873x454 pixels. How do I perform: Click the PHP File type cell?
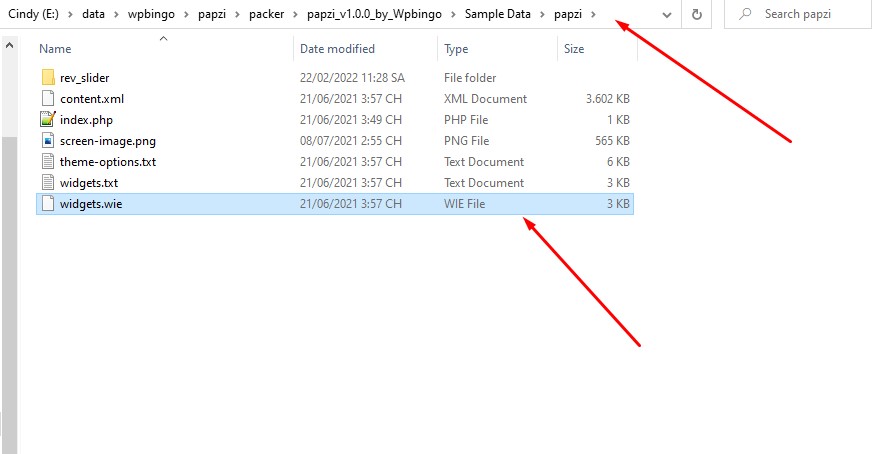(x=466, y=120)
